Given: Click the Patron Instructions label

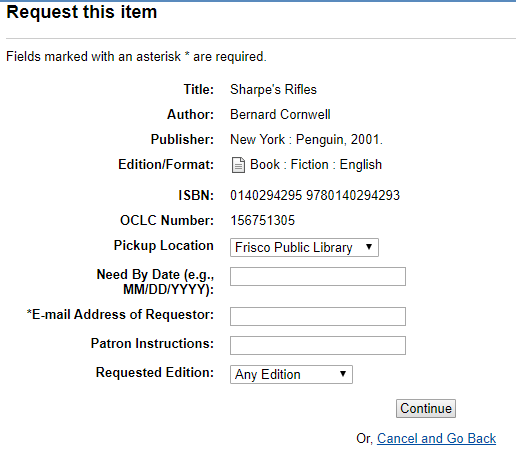Looking at the screenshot, I should [152, 343].
